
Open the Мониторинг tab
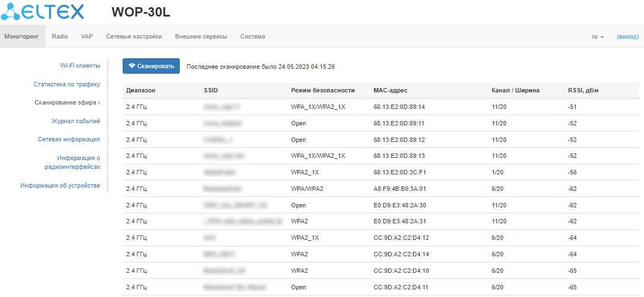tap(21, 36)
